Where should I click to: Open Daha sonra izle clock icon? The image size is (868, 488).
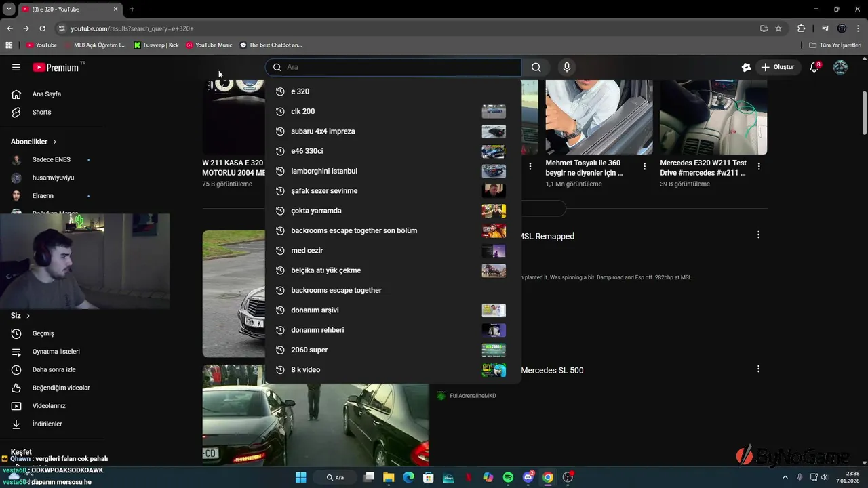pos(16,369)
